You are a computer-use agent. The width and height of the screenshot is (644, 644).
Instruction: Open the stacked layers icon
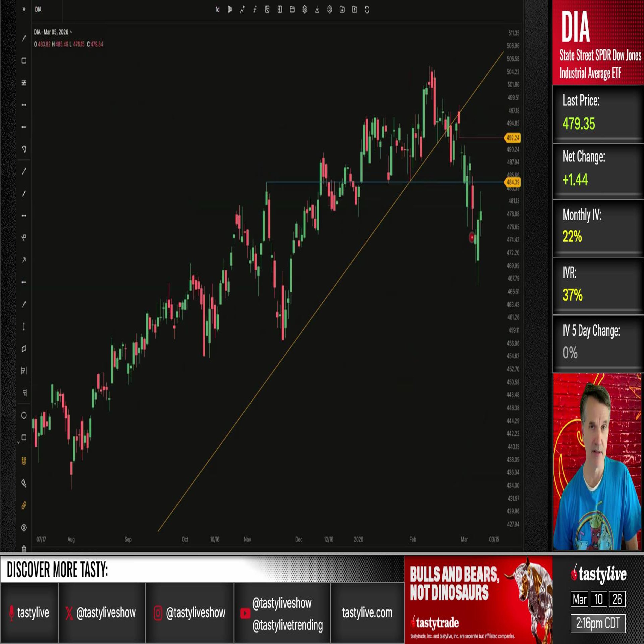(305, 10)
